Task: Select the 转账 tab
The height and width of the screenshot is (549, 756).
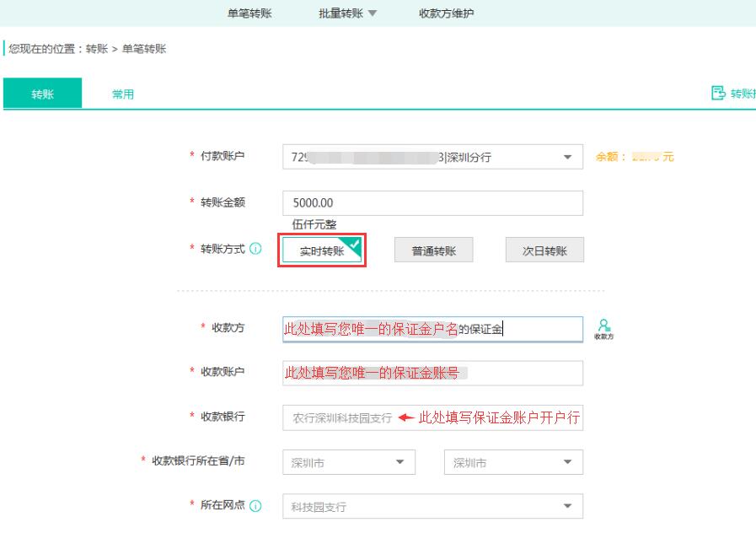Action: pos(43,94)
